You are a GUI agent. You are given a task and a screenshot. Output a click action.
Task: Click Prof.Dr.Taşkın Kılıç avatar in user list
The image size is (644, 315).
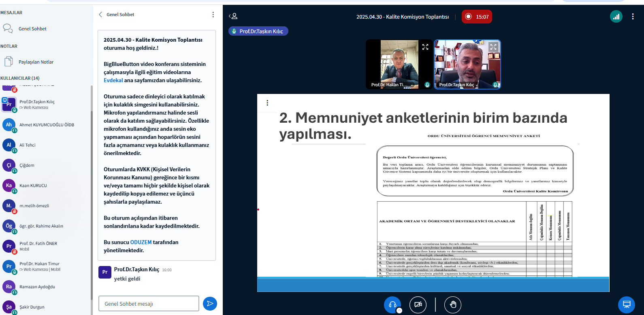click(x=9, y=104)
